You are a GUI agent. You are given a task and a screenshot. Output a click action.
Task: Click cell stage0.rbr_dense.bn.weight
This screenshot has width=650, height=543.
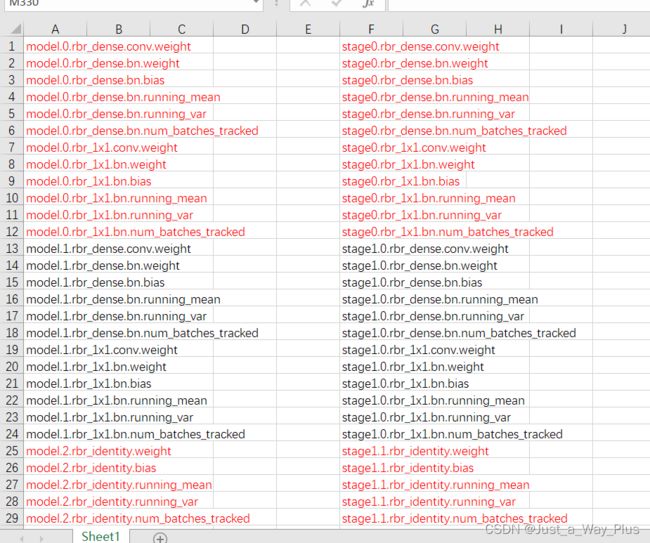tap(415, 63)
